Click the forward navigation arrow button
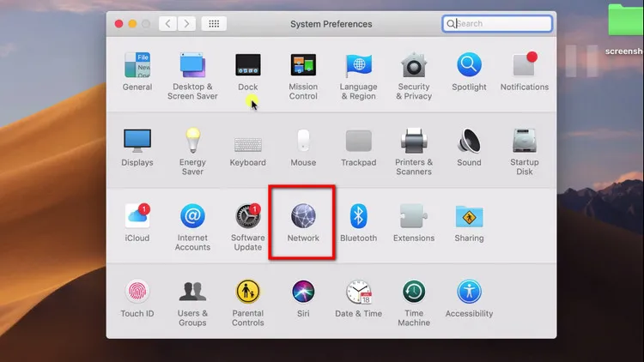 [186, 23]
